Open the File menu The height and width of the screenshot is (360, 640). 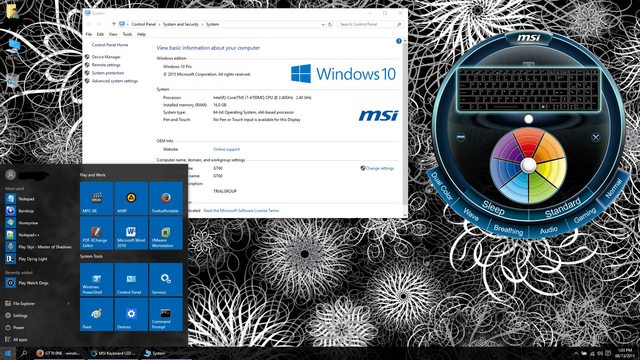89,34
